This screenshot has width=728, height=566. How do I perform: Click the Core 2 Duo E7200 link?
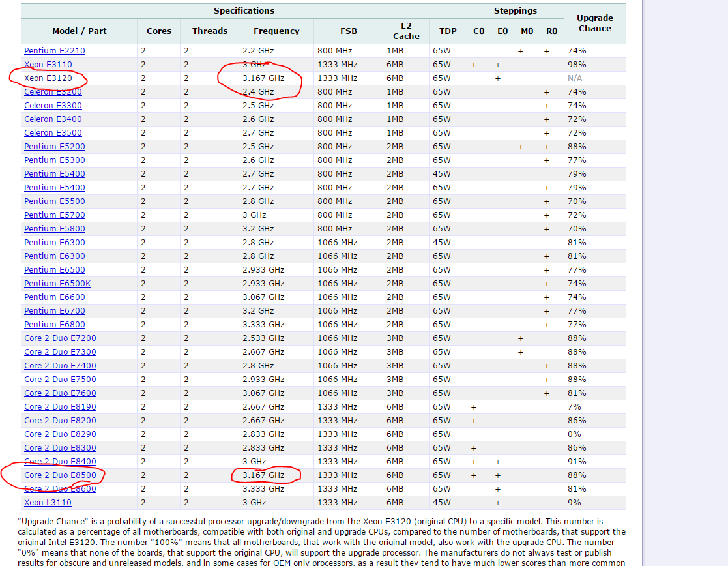(60, 338)
